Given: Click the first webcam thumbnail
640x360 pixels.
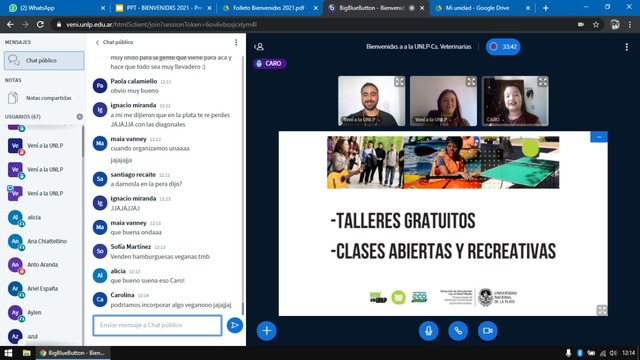Looking at the screenshot, I should (371, 101).
